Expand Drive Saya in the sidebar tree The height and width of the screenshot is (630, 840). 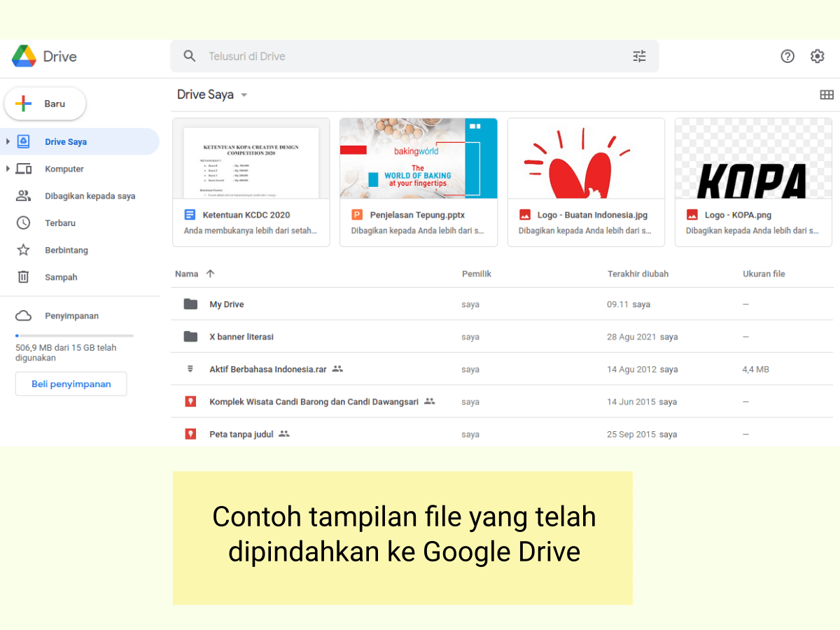click(x=8, y=141)
